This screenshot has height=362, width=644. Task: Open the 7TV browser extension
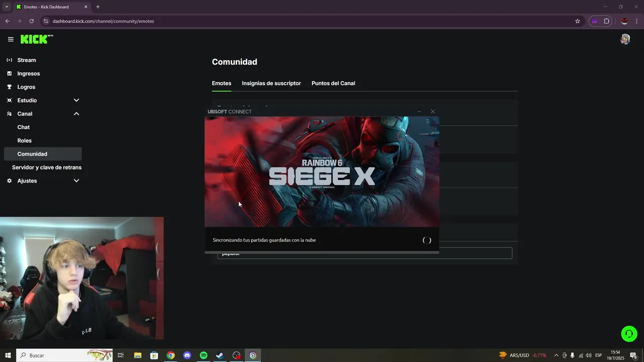tap(594, 21)
